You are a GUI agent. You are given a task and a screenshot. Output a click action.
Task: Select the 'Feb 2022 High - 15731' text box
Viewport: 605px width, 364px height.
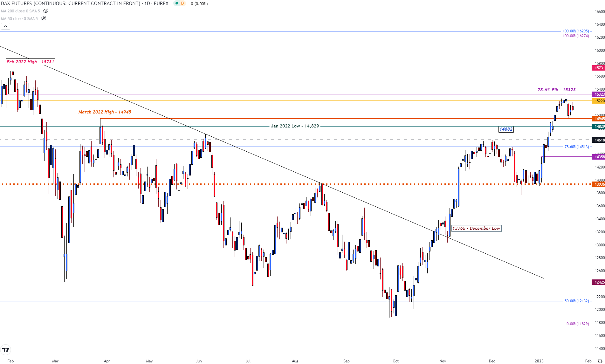click(x=31, y=62)
